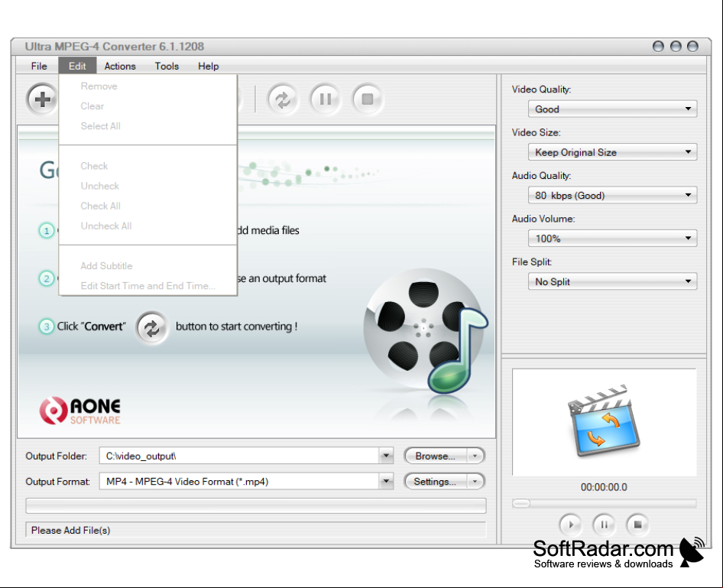This screenshot has width=723, height=588.
Task: Click the Output Format field
Action: click(x=239, y=482)
